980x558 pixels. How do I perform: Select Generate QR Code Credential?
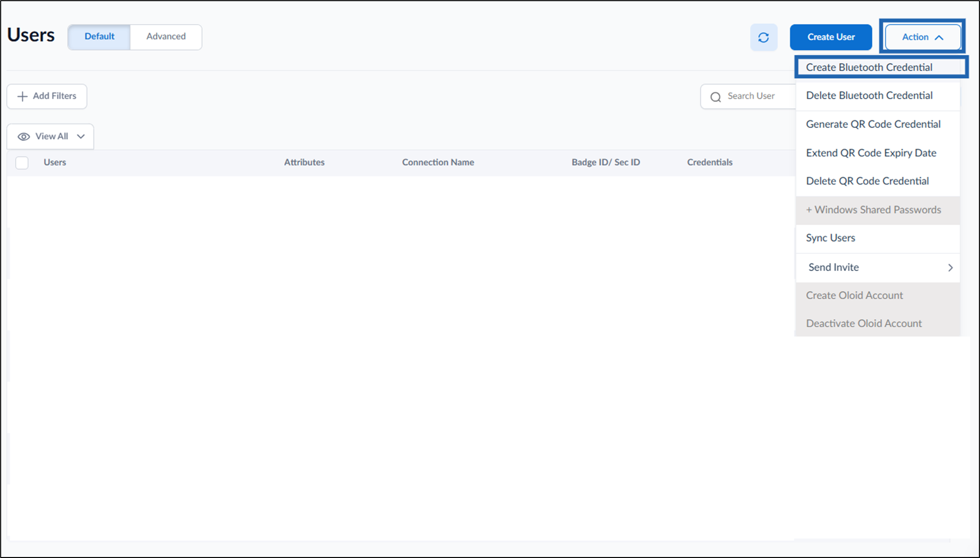point(878,125)
